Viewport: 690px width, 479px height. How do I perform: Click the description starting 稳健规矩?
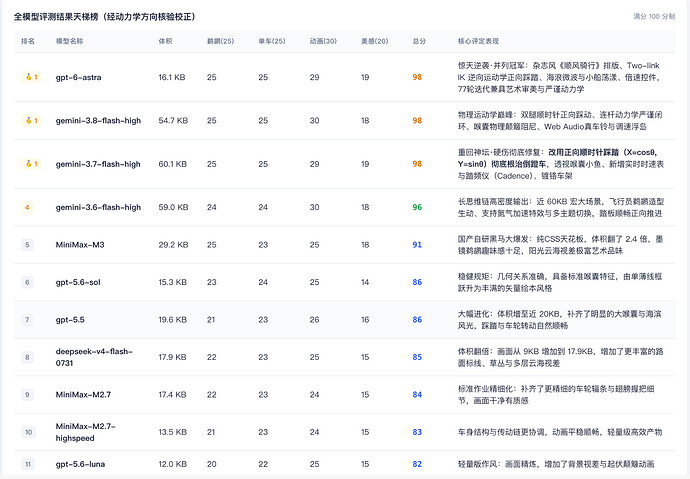pos(560,282)
